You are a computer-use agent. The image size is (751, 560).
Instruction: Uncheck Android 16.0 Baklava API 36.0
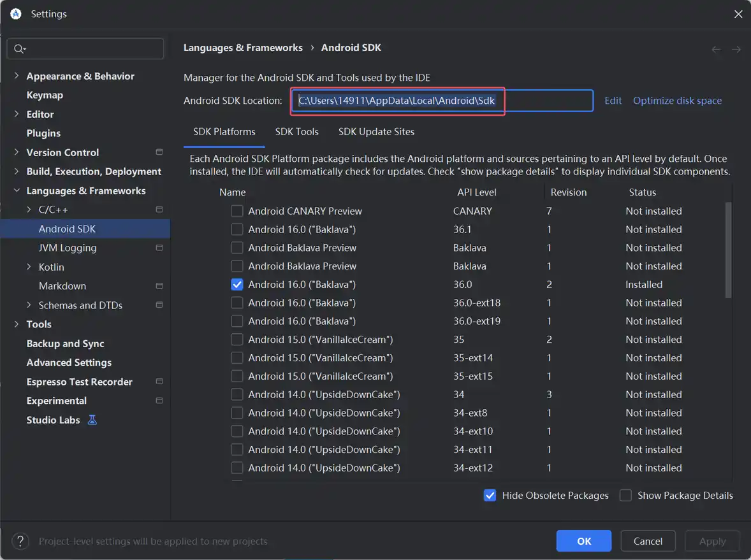click(x=237, y=285)
